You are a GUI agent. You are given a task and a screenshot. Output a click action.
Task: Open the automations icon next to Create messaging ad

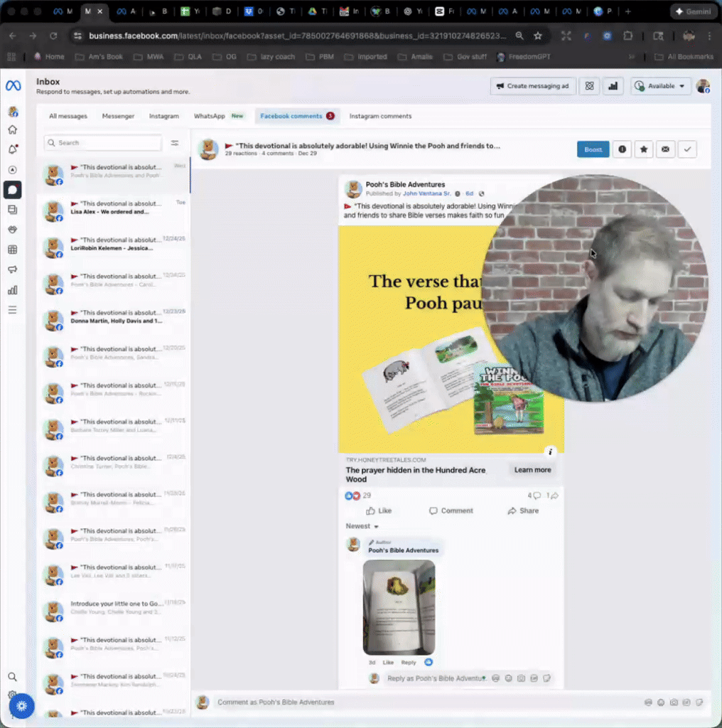(x=589, y=86)
